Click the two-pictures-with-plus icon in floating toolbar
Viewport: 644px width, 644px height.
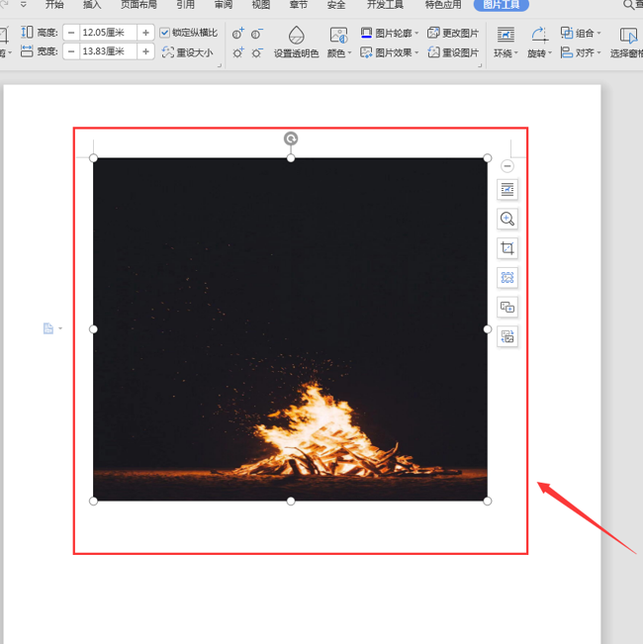(x=507, y=308)
